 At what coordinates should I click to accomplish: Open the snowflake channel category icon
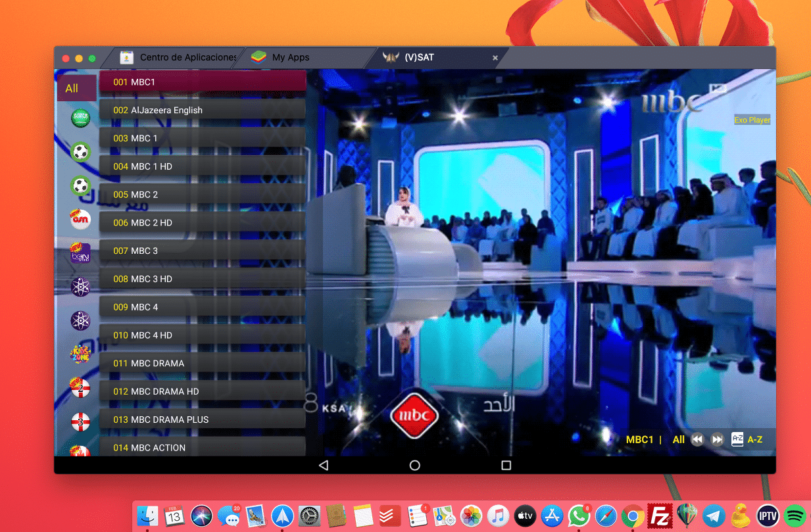tap(80, 286)
